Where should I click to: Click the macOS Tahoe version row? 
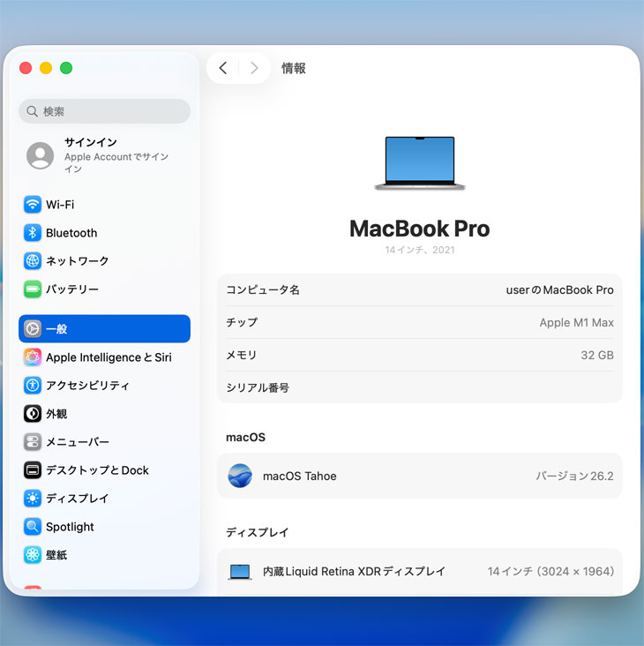pyautogui.click(x=420, y=476)
